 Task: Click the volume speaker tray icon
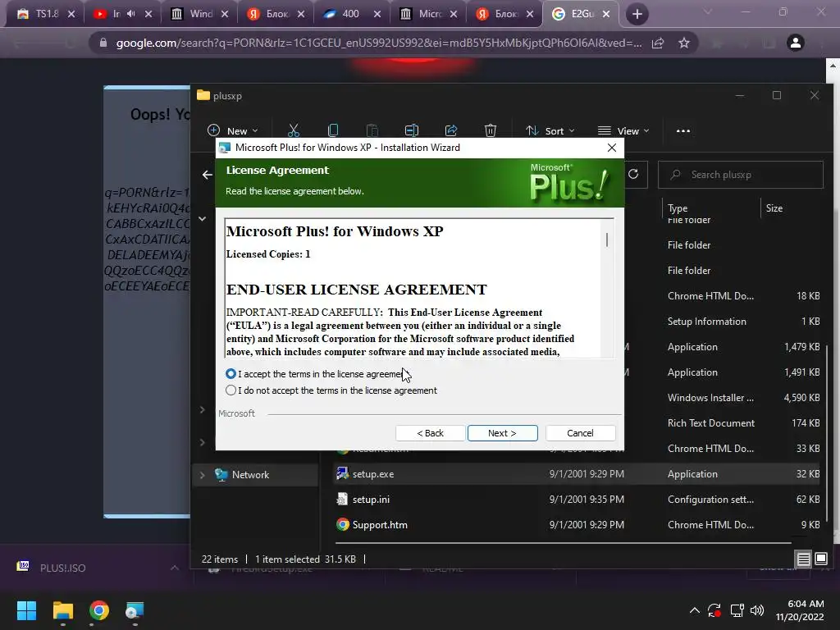click(757, 610)
